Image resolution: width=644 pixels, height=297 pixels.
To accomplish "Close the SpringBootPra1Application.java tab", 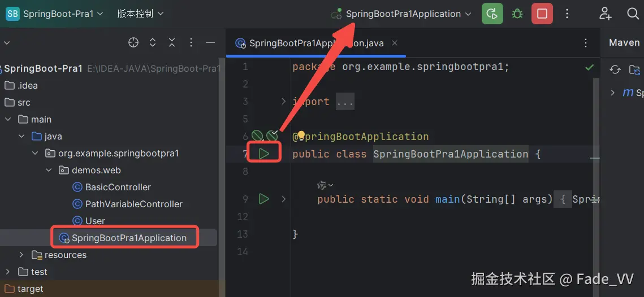I will click(394, 43).
